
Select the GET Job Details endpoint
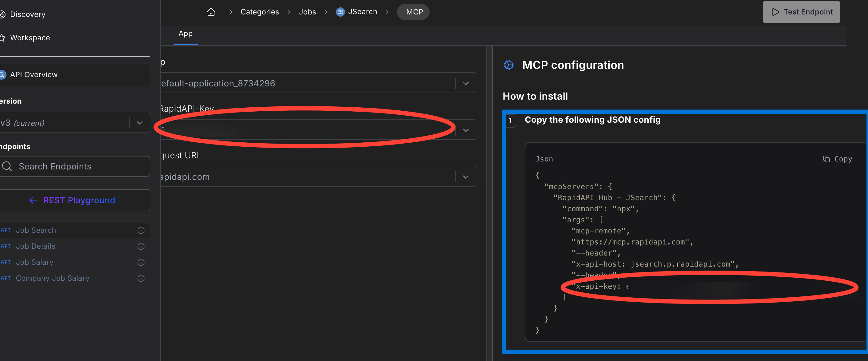coord(36,246)
